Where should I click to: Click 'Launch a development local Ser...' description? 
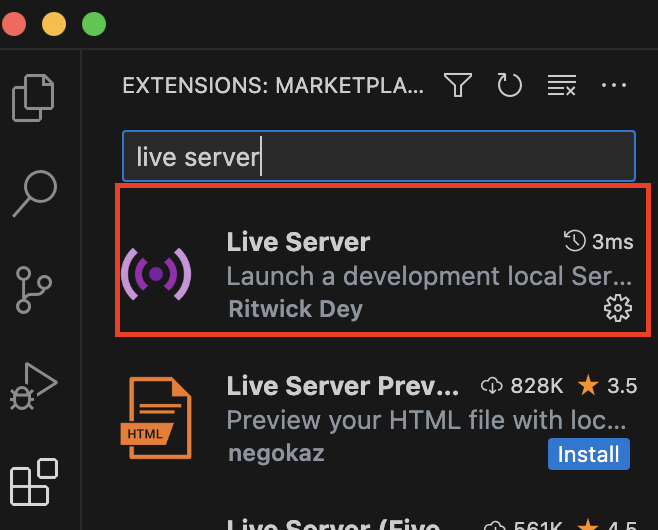(x=429, y=276)
